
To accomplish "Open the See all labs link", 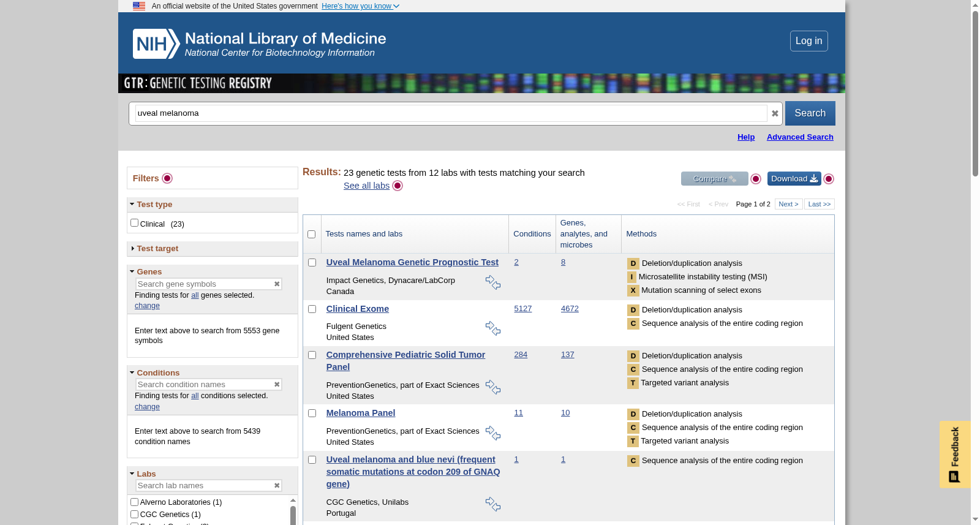I will [366, 186].
